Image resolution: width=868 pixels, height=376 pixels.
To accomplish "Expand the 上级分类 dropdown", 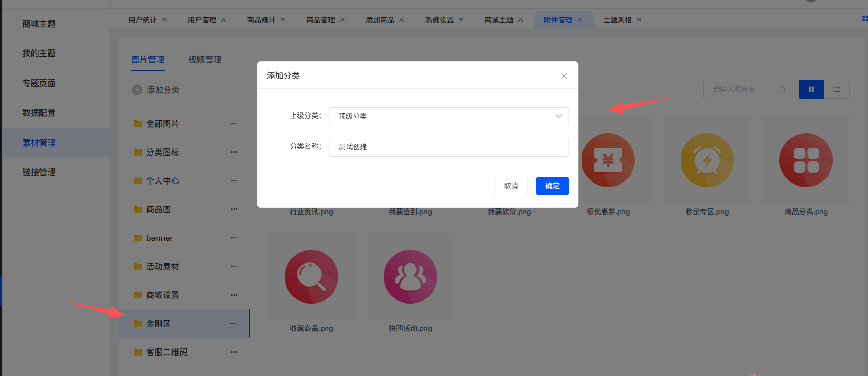I will [x=449, y=117].
